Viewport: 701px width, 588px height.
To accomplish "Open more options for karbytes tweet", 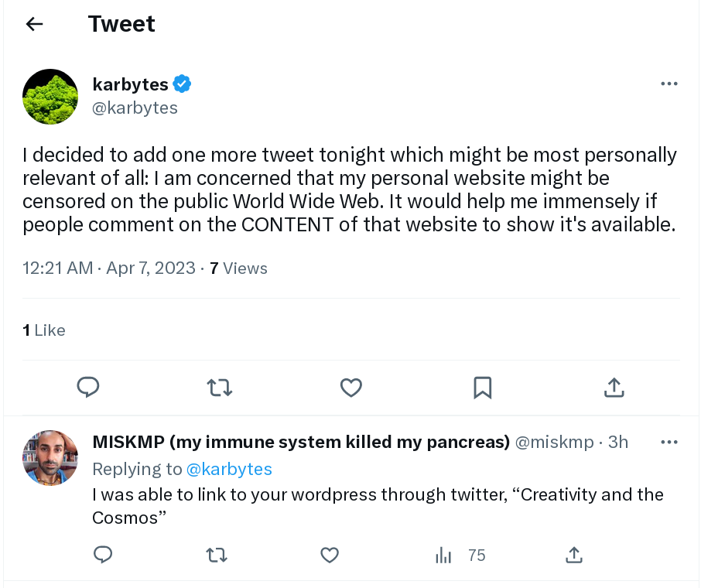I will click(x=669, y=84).
